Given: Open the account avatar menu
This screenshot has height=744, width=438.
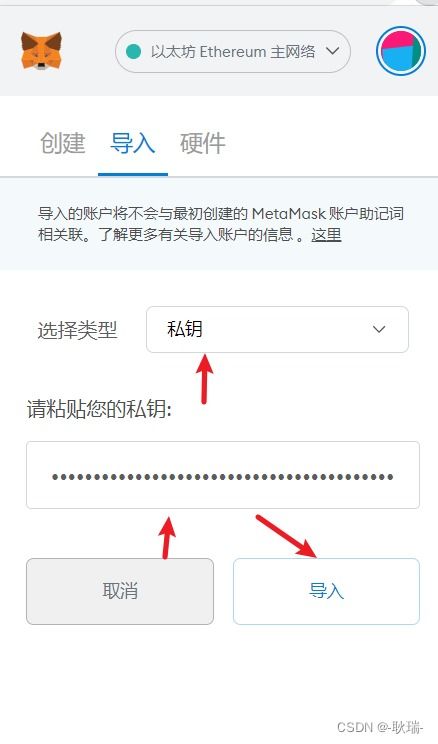Looking at the screenshot, I should coord(401,51).
